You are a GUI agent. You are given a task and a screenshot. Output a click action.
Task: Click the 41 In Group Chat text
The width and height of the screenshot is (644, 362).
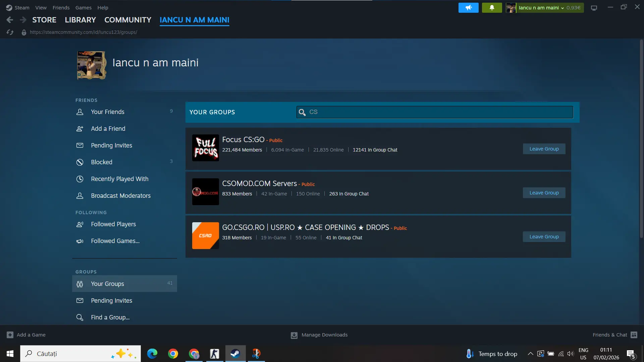pyautogui.click(x=344, y=238)
